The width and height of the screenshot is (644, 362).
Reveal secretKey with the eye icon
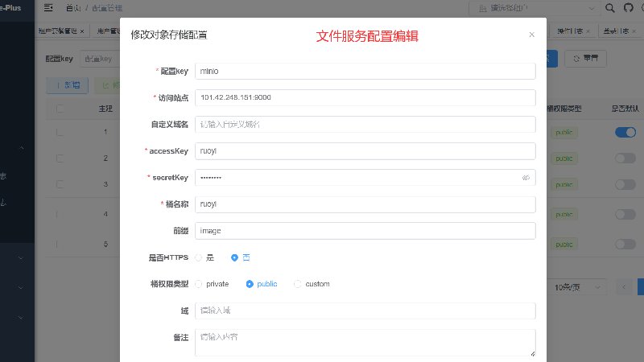pos(526,178)
